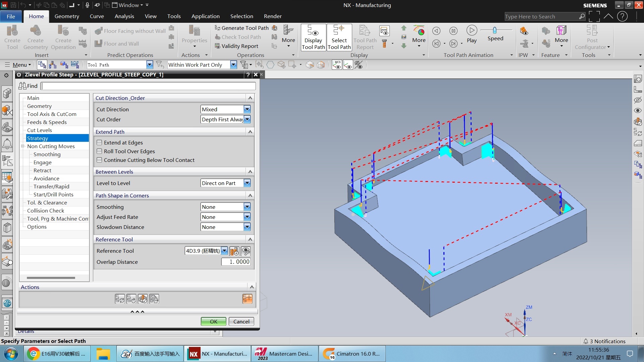Click List icon in Actions section

(x=154, y=299)
